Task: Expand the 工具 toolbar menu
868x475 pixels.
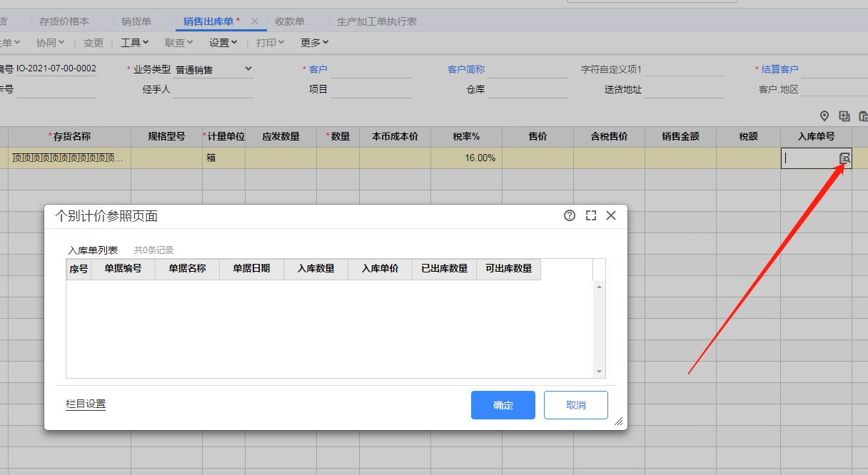Action: [135, 43]
